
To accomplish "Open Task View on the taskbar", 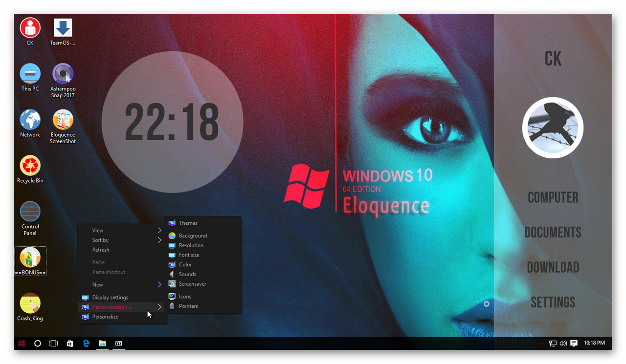I will click(x=53, y=343).
